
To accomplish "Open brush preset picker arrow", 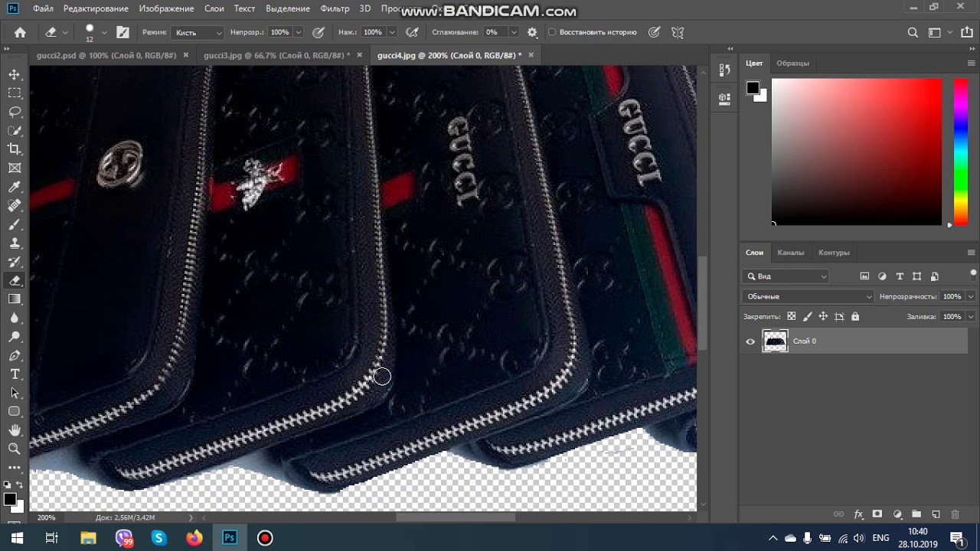I will [x=104, y=32].
